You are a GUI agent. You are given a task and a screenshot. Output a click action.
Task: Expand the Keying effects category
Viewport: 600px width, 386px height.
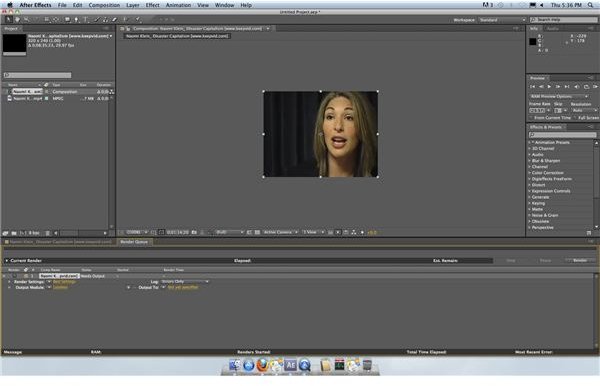(530, 203)
